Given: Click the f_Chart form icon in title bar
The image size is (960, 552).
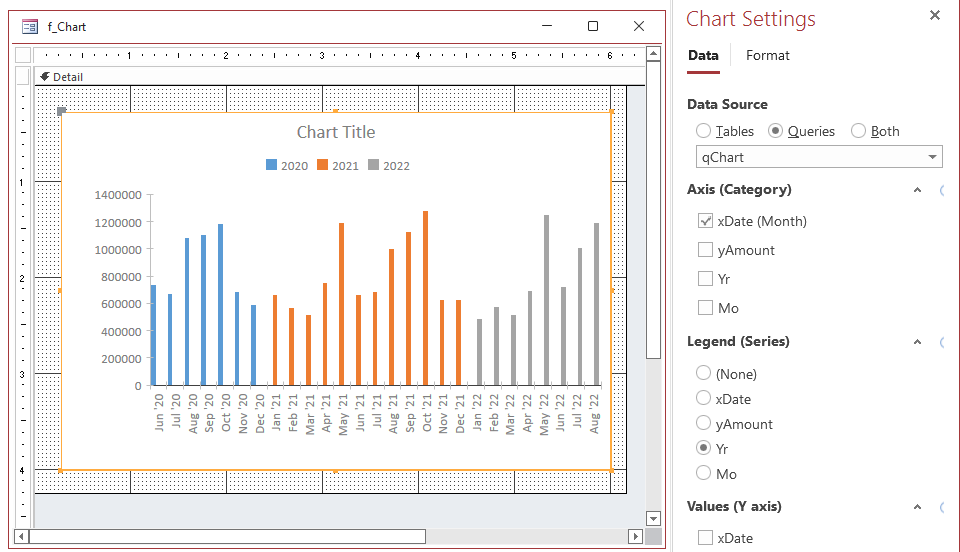Looking at the screenshot, I should (x=30, y=27).
